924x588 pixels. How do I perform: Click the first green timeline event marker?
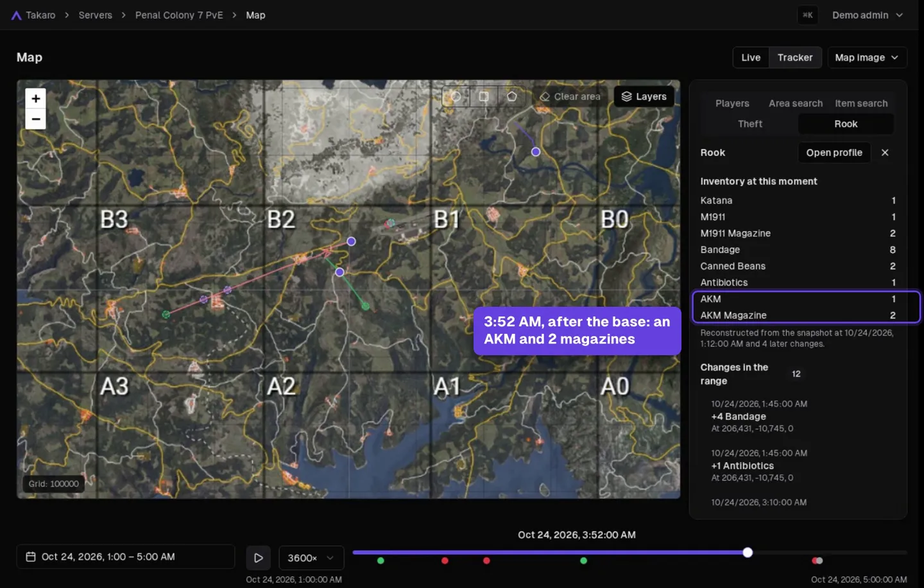click(x=381, y=561)
